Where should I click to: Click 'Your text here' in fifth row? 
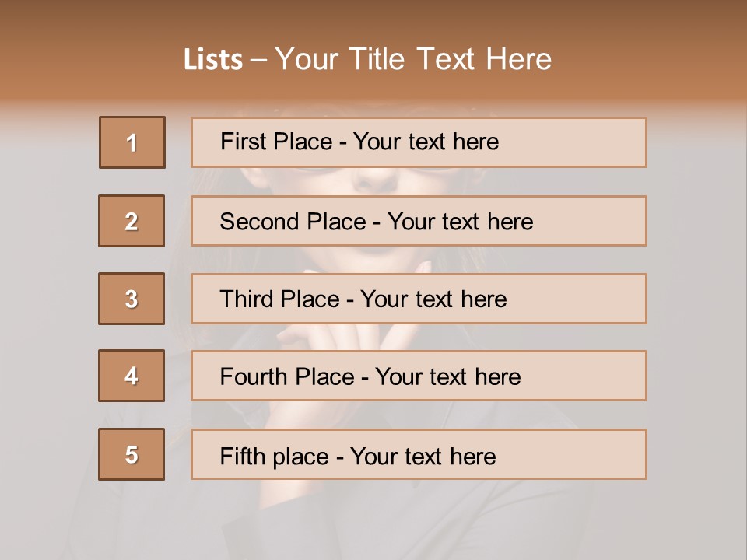tap(423, 456)
